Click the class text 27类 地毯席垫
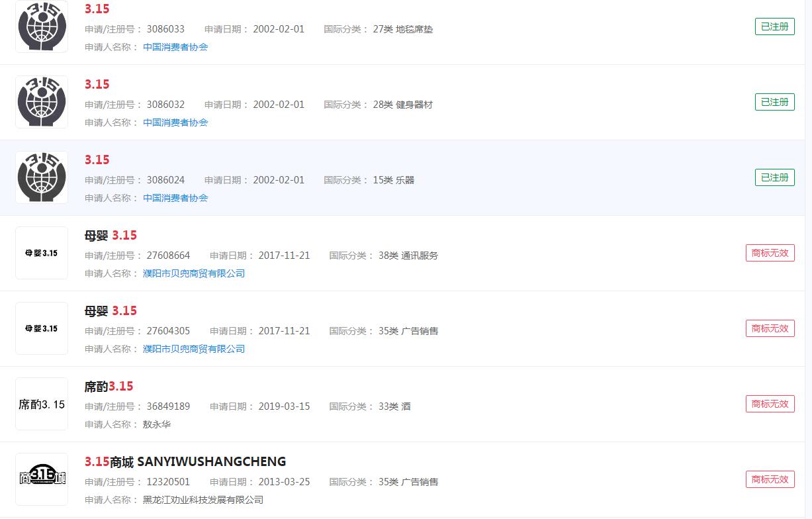Image resolution: width=812 pixels, height=519 pixels. pyautogui.click(x=403, y=29)
